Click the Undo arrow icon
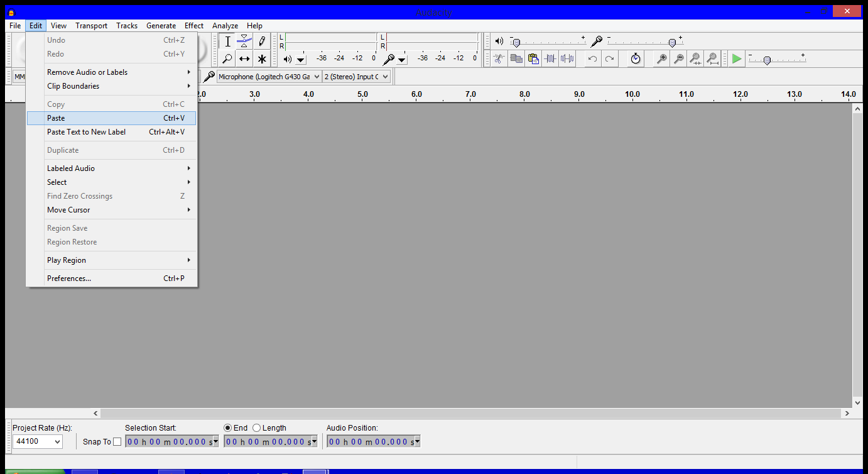 click(592, 58)
